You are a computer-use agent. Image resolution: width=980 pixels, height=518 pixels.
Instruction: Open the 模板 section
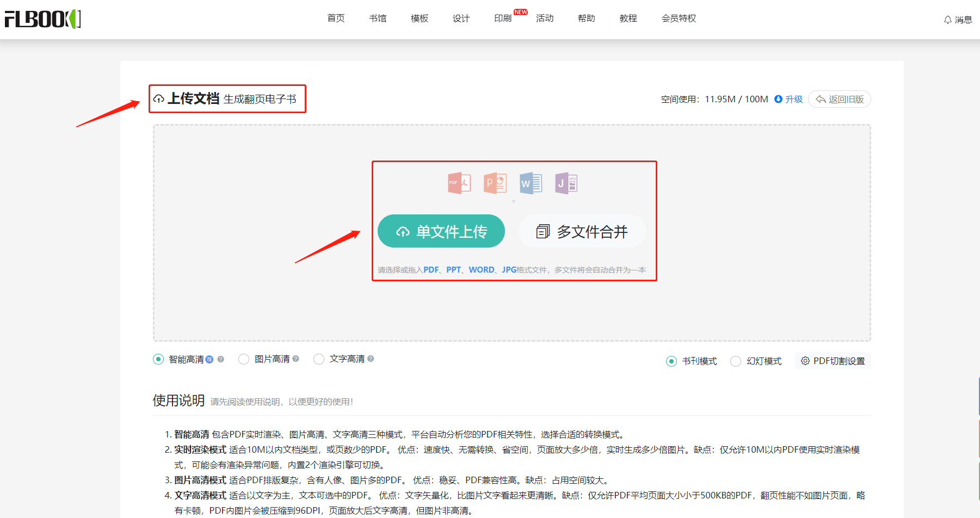pyautogui.click(x=420, y=18)
